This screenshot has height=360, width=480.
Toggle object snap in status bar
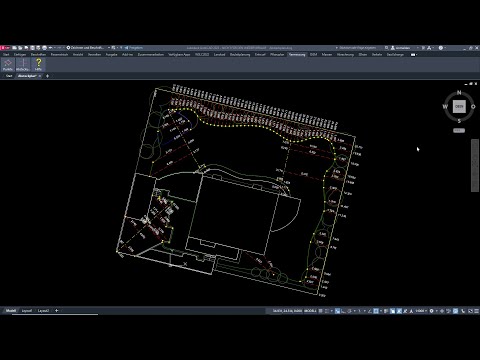pyautogui.click(x=376, y=311)
